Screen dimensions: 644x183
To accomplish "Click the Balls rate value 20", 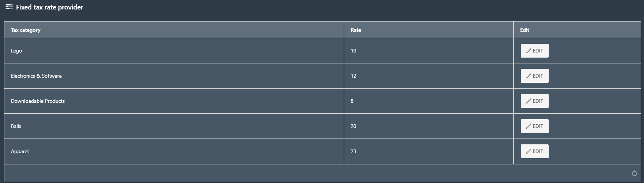I will pos(353,126).
